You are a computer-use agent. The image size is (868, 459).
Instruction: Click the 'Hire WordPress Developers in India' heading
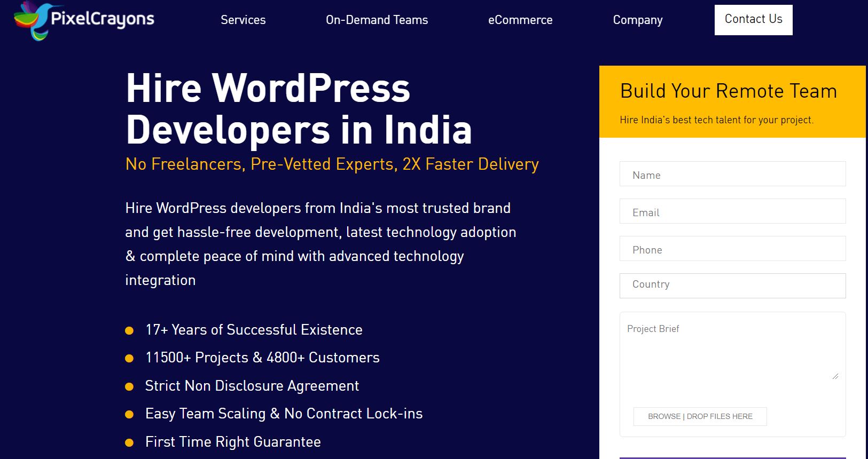click(299, 109)
